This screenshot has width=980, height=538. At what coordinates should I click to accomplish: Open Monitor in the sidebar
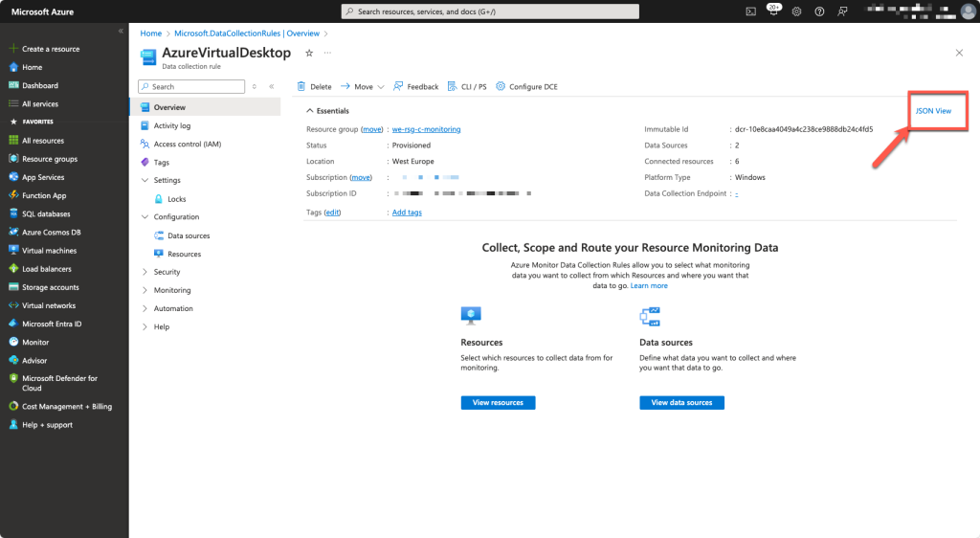coord(35,343)
